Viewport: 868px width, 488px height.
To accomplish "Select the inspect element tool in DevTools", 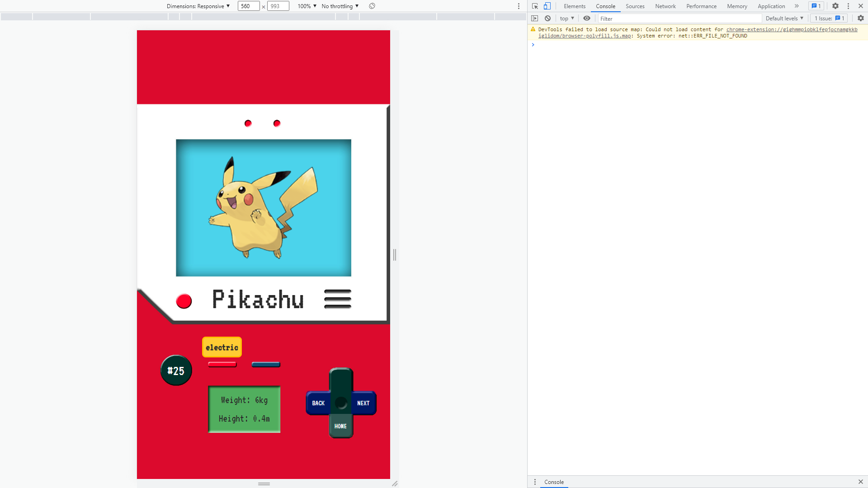I will pos(535,6).
